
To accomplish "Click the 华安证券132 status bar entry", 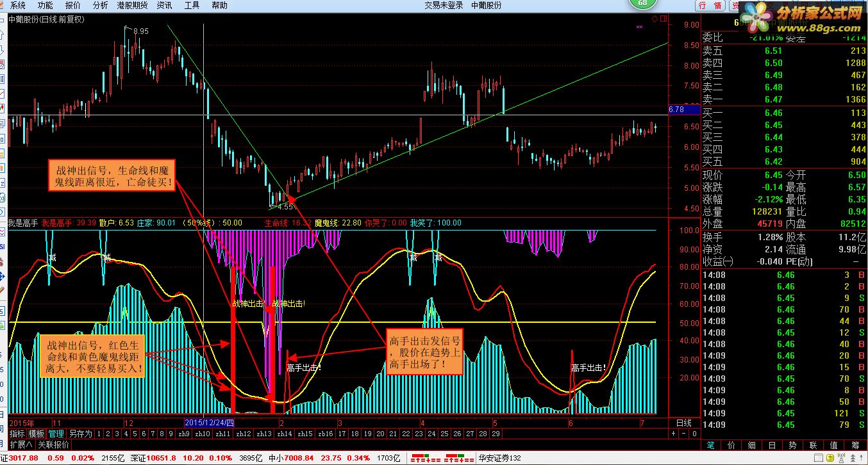I will click(x=499, y=458).
